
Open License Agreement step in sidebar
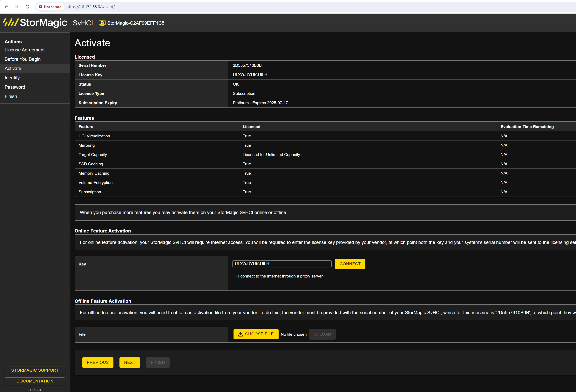pos(24,50)
